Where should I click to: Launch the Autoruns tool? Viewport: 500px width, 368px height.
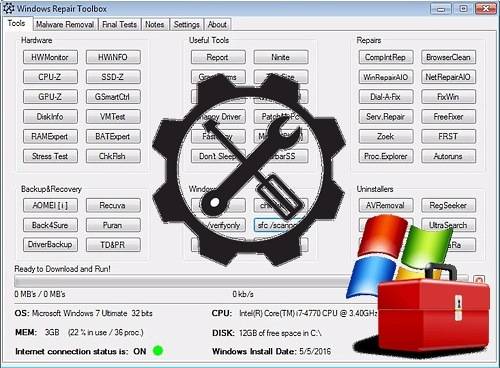coord(448,156)
